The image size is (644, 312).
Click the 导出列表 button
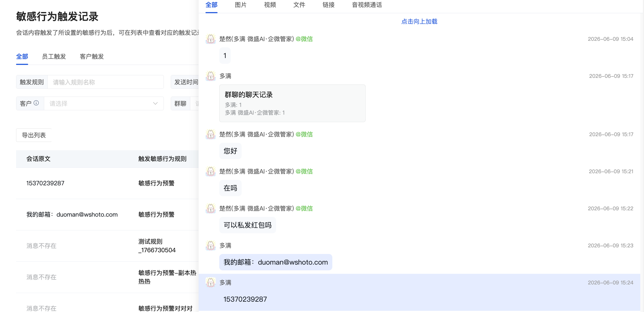[x=34, y=135]
